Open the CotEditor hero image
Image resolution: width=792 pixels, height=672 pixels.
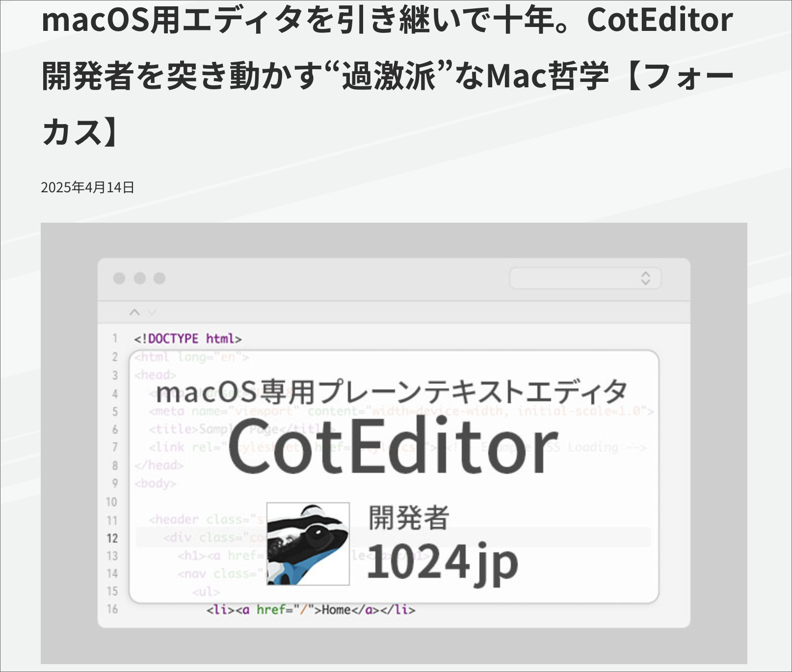(x=394, y=443)
